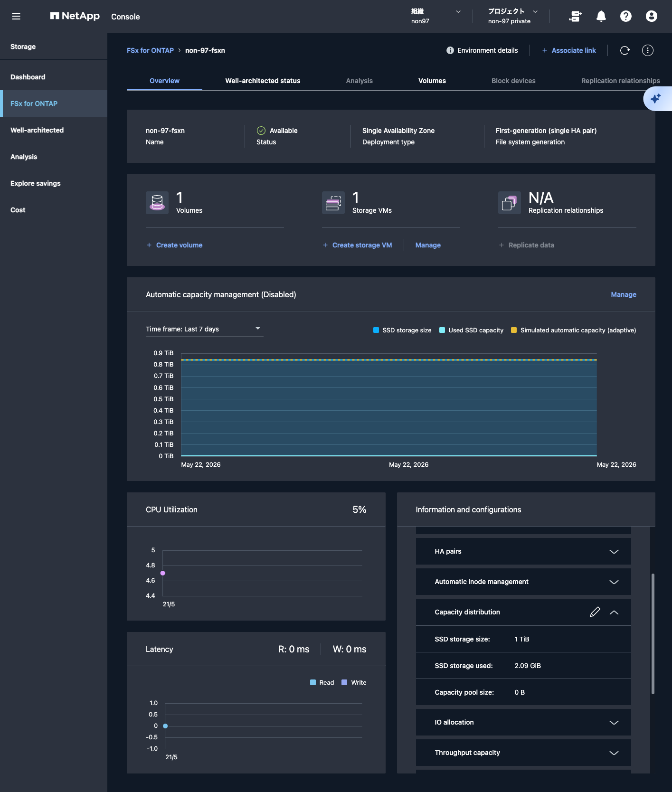Open the organization dropdown non97
672x792 pixels.
coord(435,16)
